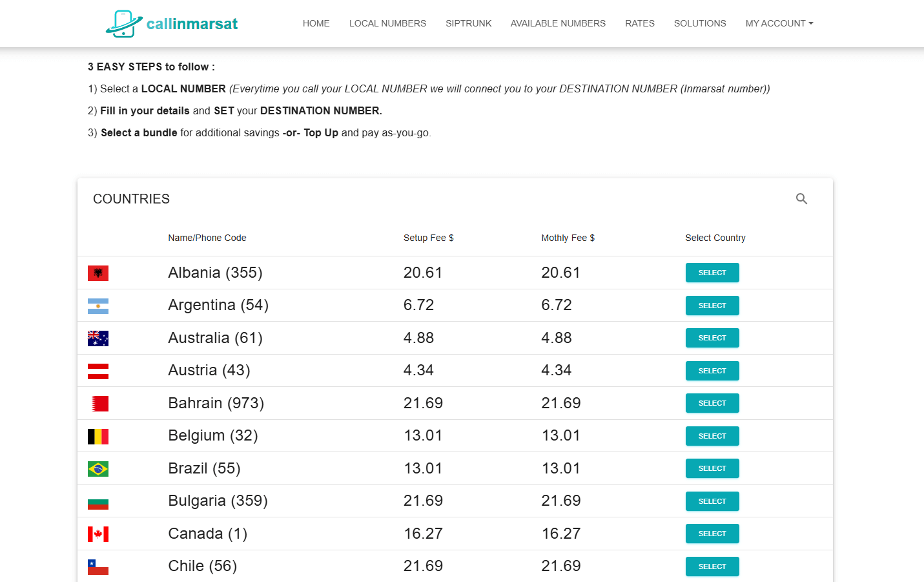The width and height of the screenshot is (924, 582).
Task: Click the Bahrain flag icon
Action: (x=98, y=404)
